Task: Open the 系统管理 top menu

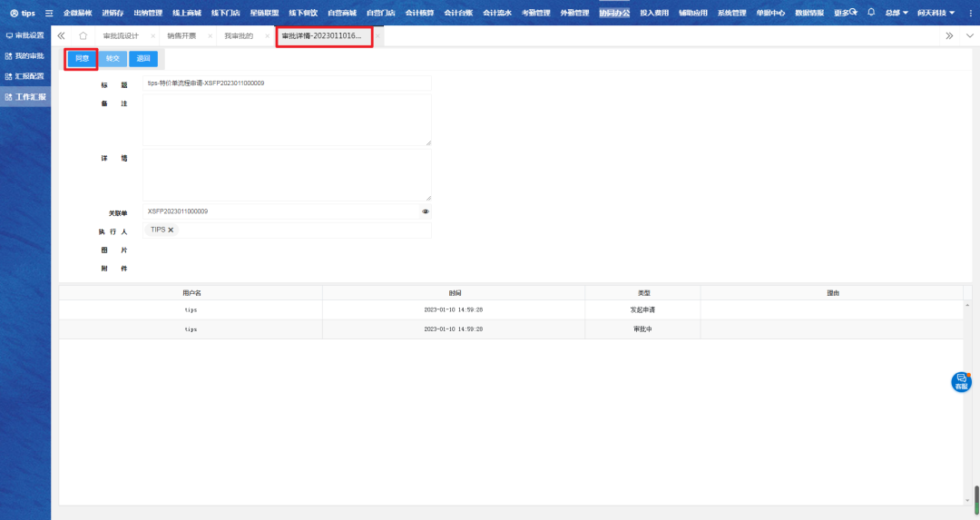Action: [731, 13]
